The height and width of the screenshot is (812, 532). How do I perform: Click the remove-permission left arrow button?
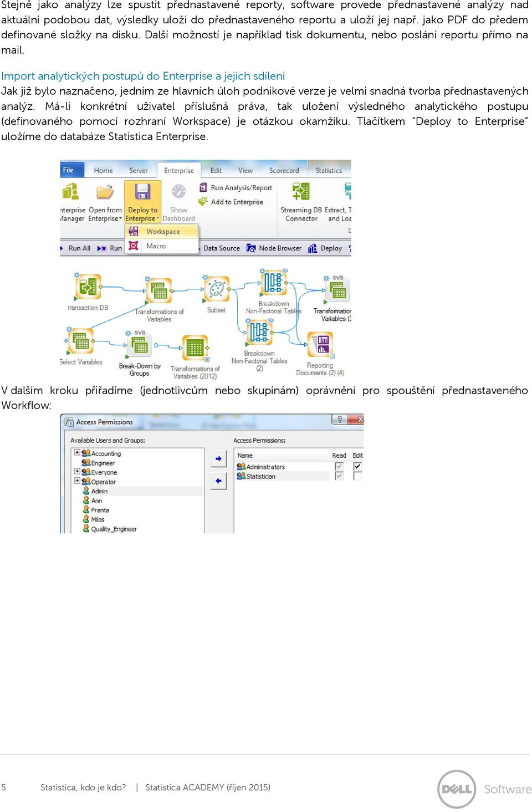click(x=218, y=481)
